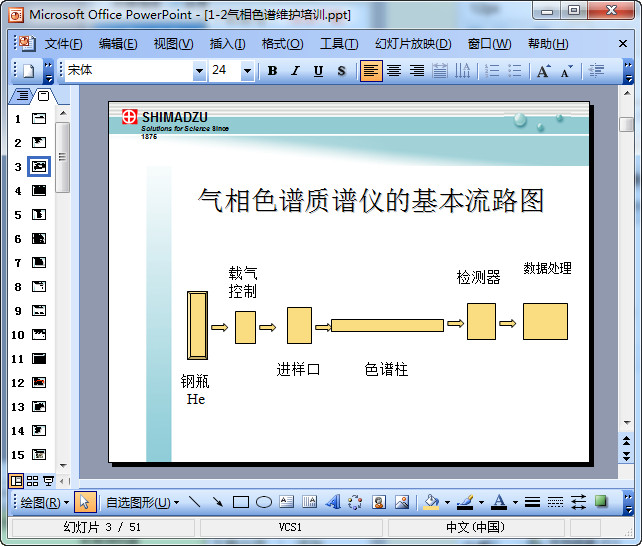Open the 绘图(R) drawing menu

pyautogui.click(x=44, y=503)
